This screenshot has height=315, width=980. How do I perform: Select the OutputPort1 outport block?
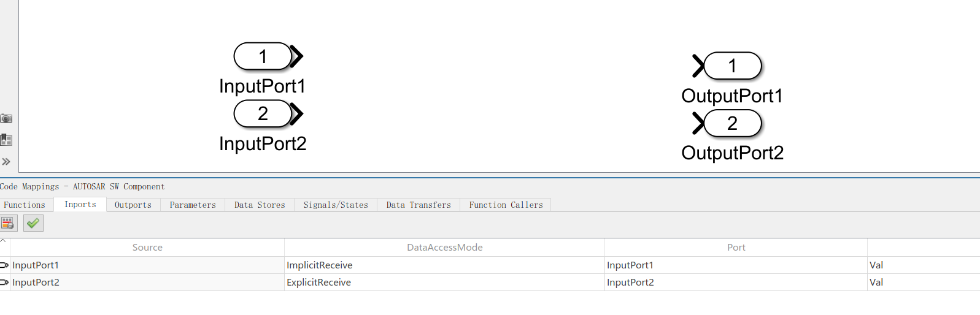[x=732, y=66]
